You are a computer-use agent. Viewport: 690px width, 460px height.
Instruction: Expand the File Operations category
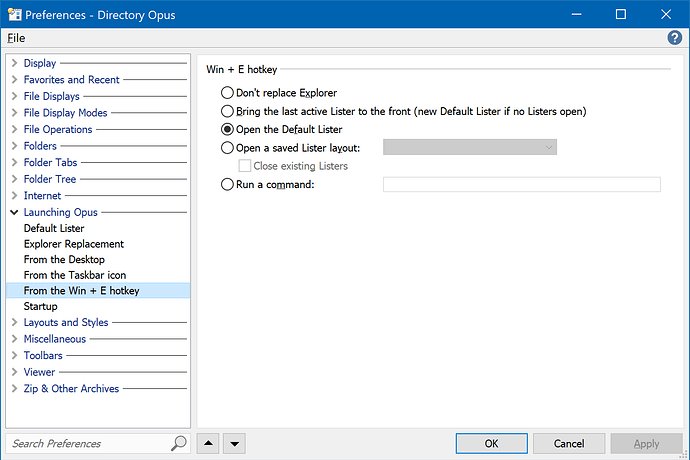pos(15,129)
